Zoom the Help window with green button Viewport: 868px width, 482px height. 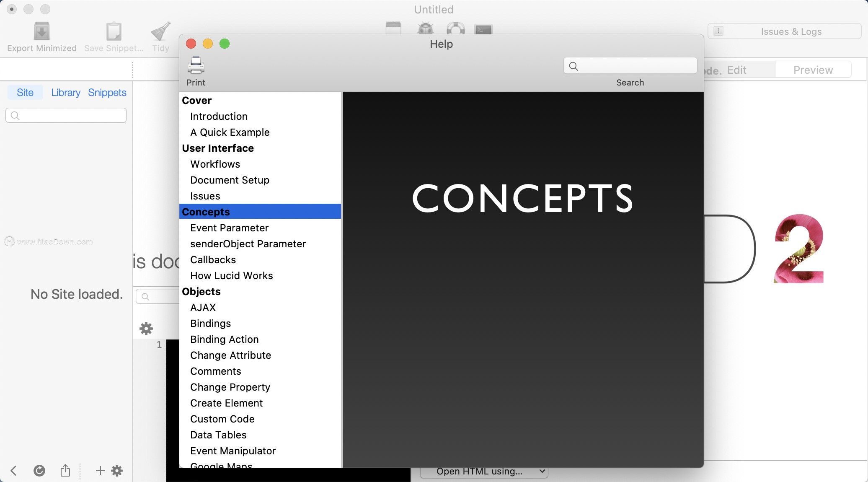[x=225, y=44]
